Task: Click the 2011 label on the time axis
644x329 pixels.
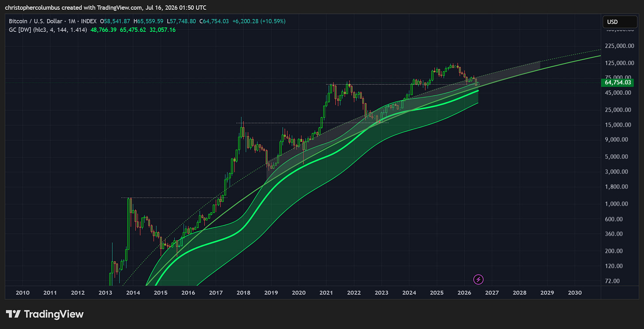Action: pos(50,293)
